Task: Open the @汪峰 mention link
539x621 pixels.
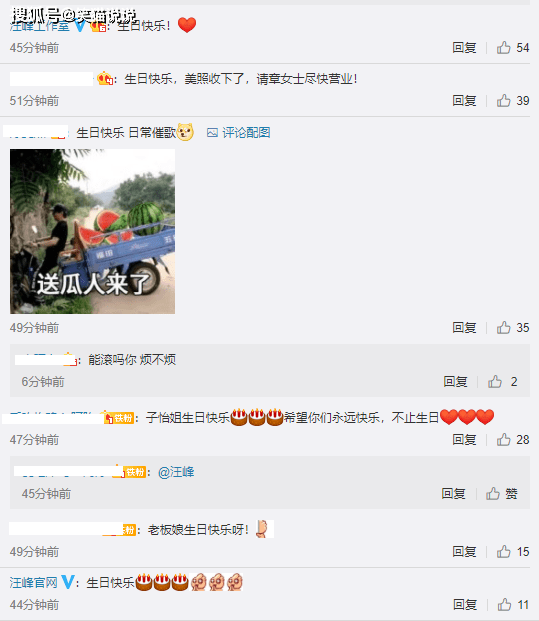Action: click(176, 472)
